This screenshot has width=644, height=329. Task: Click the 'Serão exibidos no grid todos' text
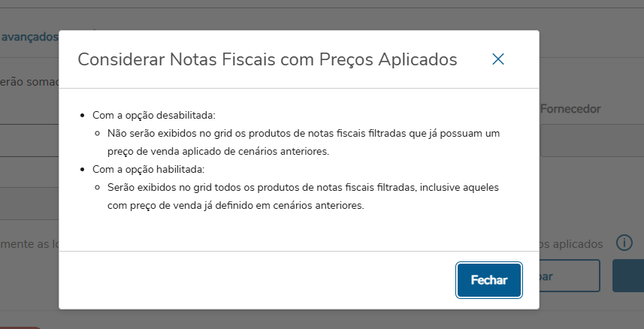tap(304, 186)
